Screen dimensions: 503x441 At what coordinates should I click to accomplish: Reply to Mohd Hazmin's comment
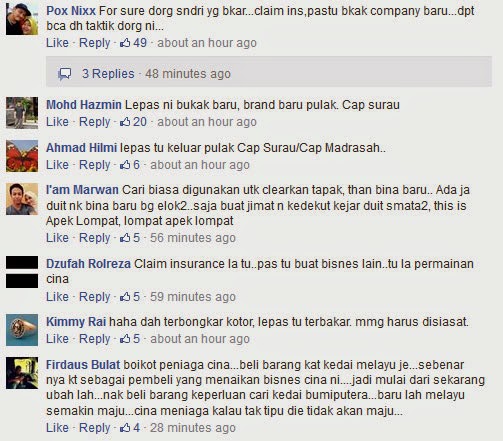tap(95, 122)
